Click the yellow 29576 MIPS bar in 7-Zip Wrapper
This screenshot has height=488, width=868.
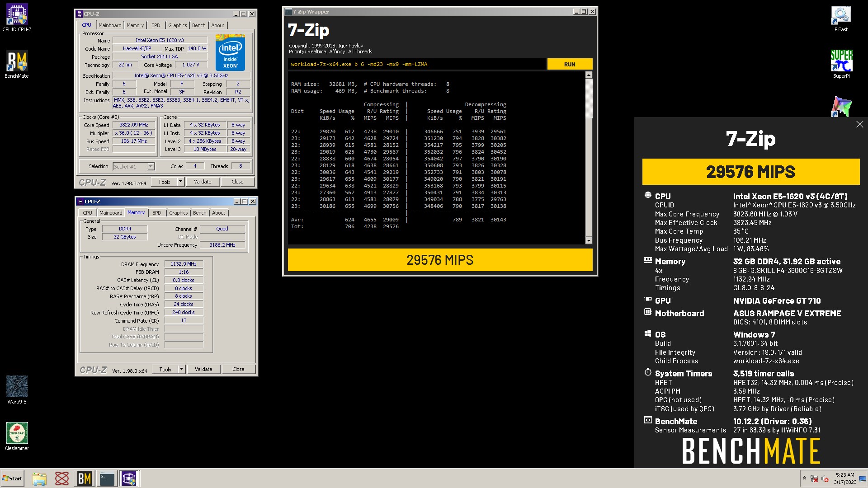[x=440, y=260]
